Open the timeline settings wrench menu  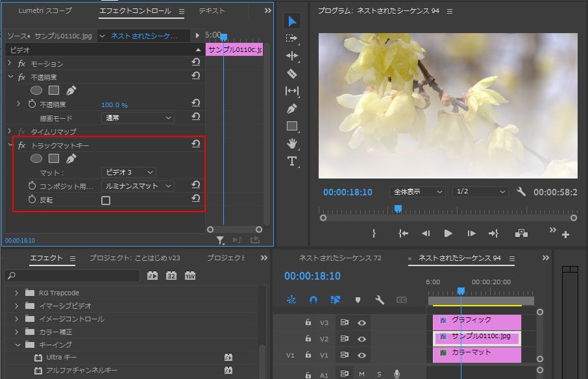[x=379, y=300]
